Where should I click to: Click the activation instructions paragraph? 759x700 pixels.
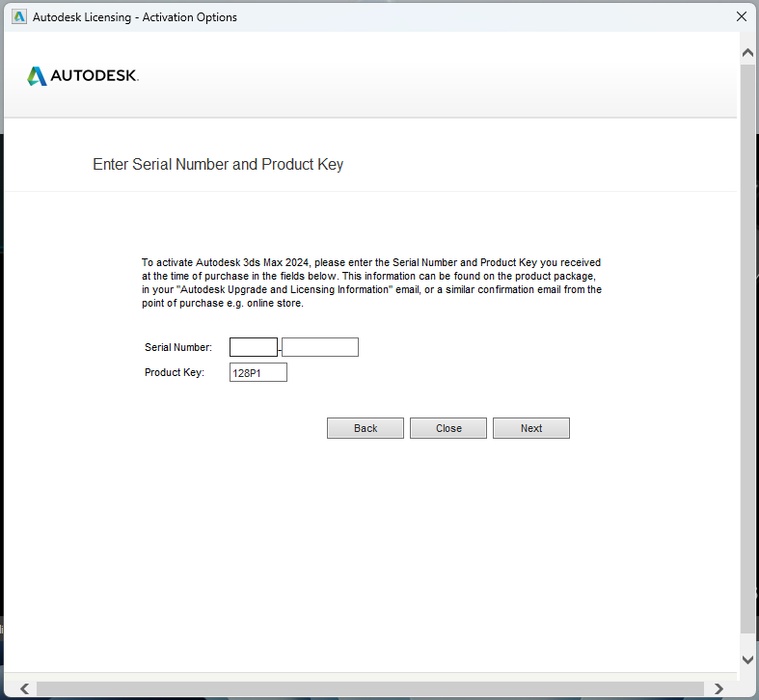371,283
